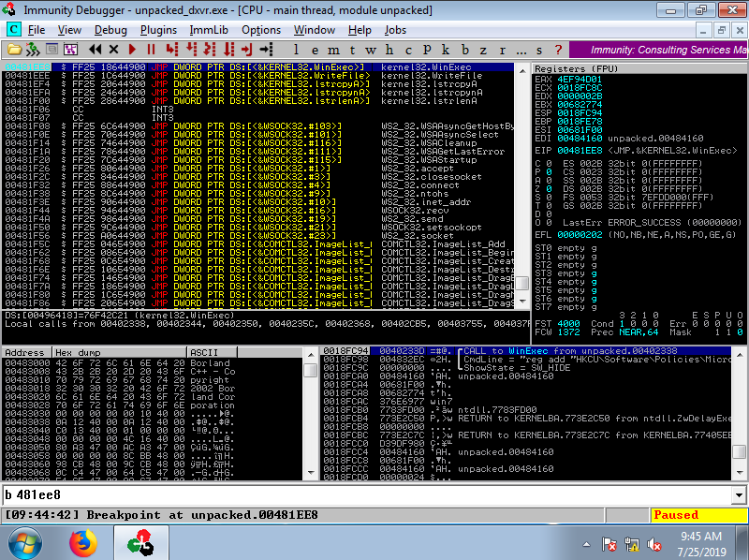This screenshot has height=560, width=749.
Task: Click the Trace over toolbar icon
Action: tap(229, 50)
